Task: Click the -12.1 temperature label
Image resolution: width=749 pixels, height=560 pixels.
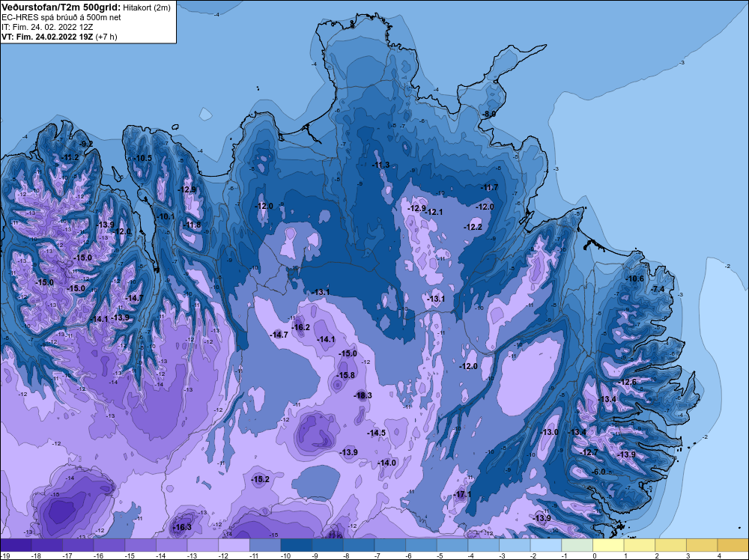Action: coord(434,212)
